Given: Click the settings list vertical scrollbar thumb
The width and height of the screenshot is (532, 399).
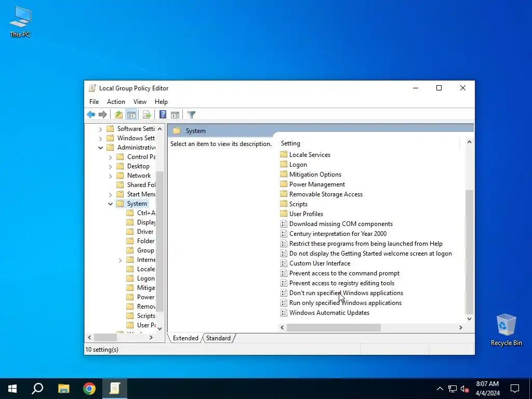Looking at the screenshot, I should point(469,251).
